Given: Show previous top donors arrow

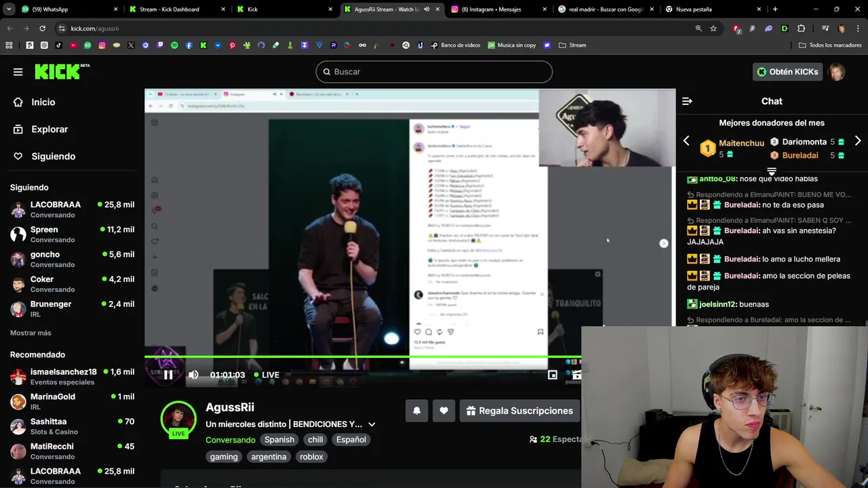Looking at the screenshot, I should [686, 141].
